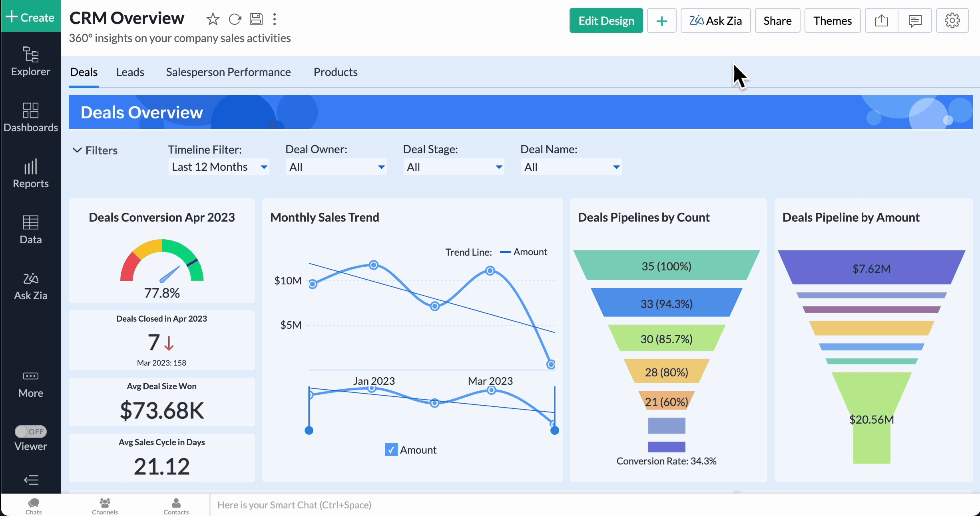980x516 pixels.
Task: Click the export icon in the top toolbar
Action: pyautogui.click(x=881, y=20)
